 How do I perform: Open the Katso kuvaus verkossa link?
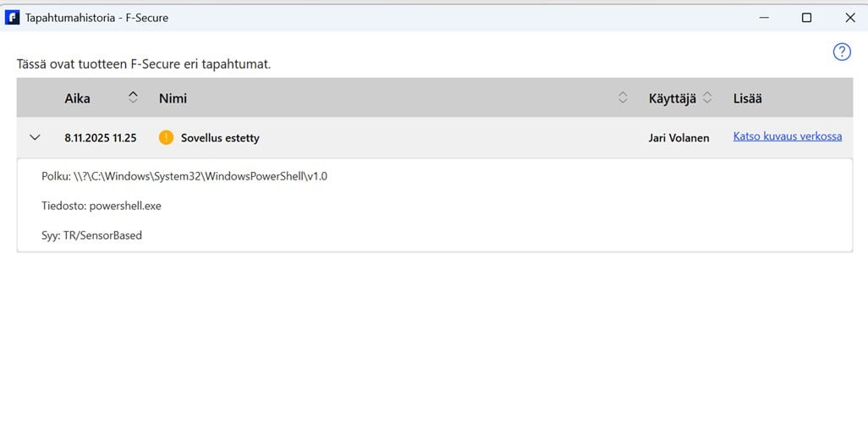click(787, 136)
